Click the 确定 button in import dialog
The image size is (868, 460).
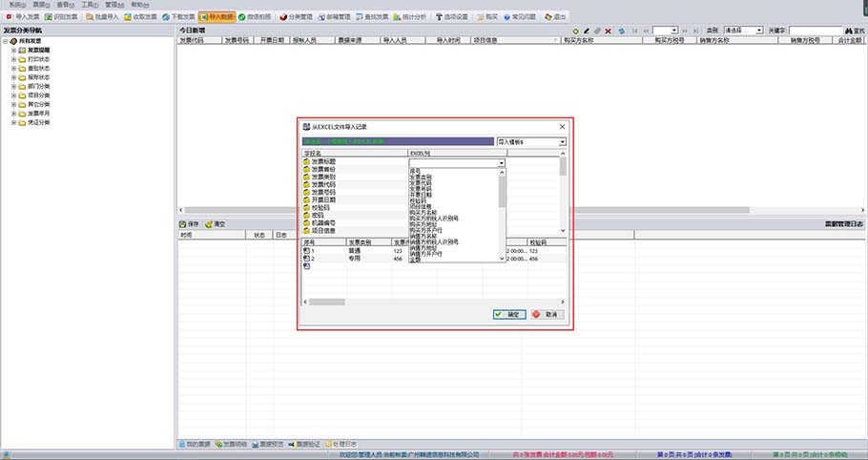(509, 314)
